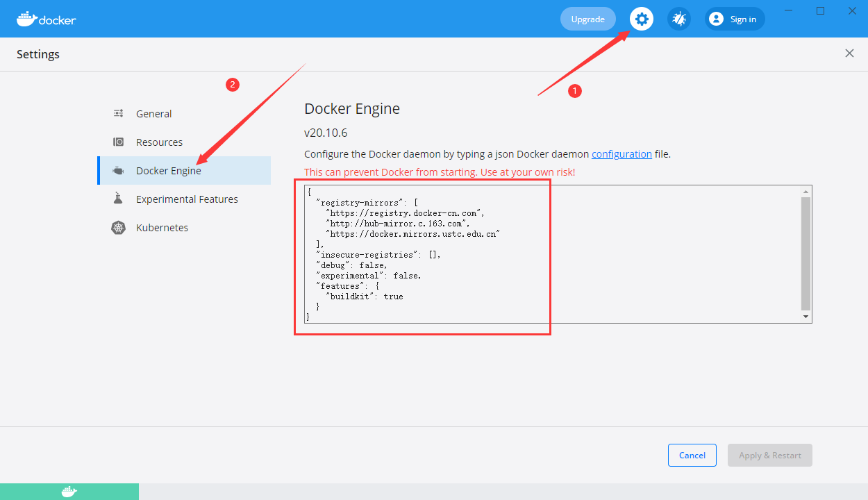The width and height of the screenshot is (868, 500).
Task: Click the Docker Engine whale icon in sidebar
Action: [x=119, y=171]
